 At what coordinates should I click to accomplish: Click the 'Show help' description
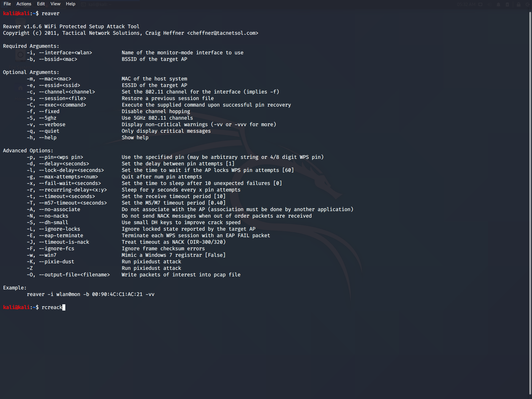pos(135,137)
